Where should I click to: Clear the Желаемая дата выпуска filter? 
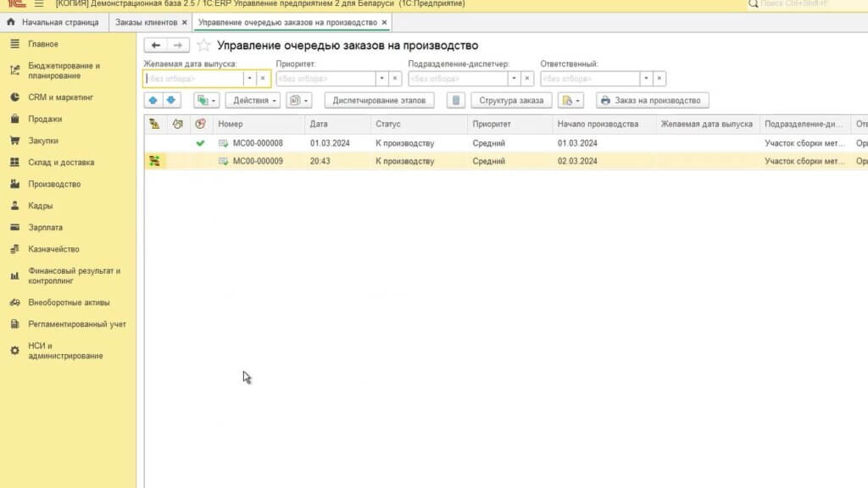click(x=263, y=78)
